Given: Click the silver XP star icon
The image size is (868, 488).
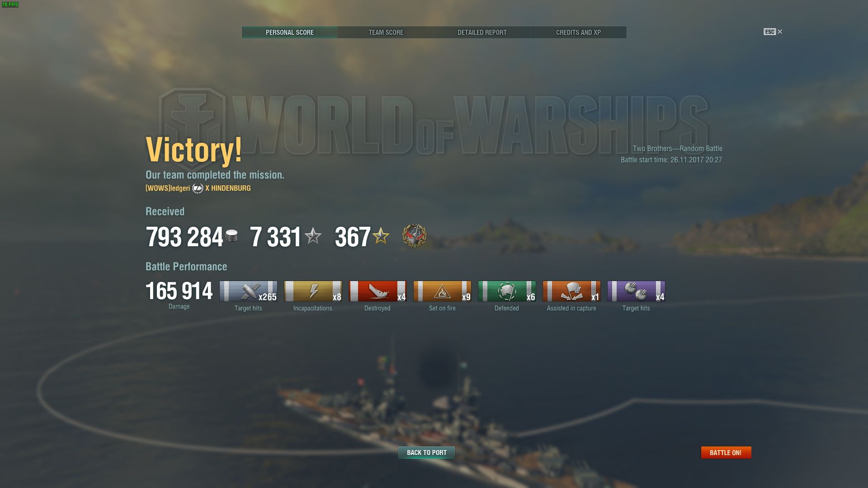Looking at the screenshot, I should 313,236.
